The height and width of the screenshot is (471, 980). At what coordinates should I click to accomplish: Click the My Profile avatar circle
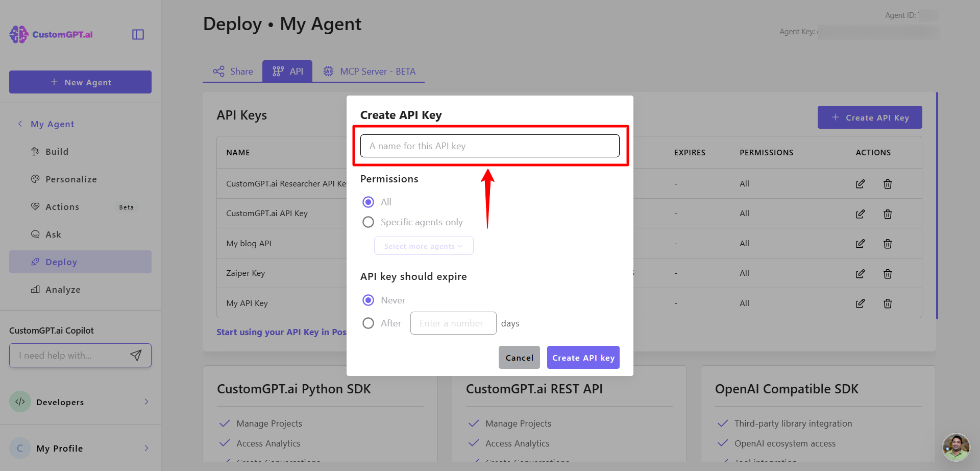(20, 448)
